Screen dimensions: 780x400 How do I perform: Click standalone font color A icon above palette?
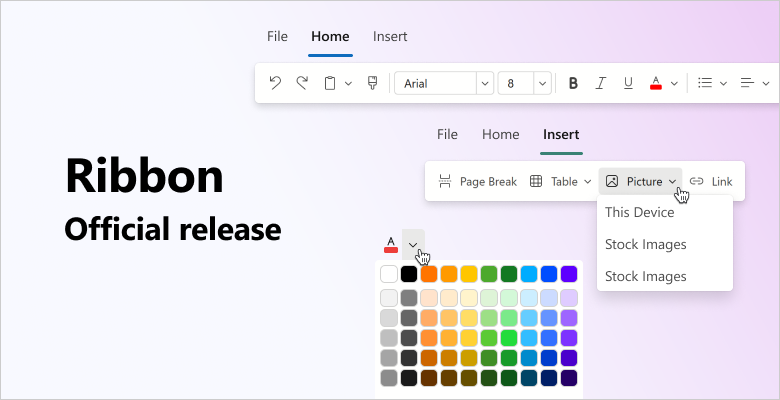click(391, 244)
